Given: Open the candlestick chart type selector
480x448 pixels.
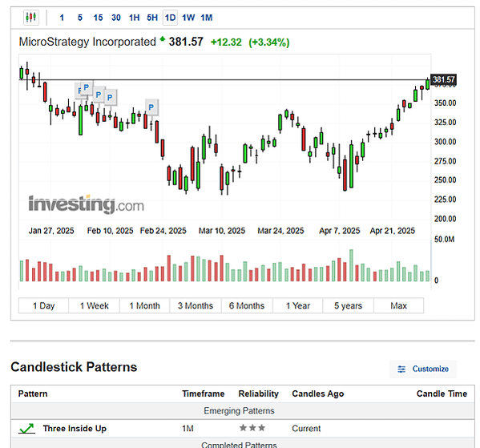Looking at the screenshot, I should (x=31, y=18).
